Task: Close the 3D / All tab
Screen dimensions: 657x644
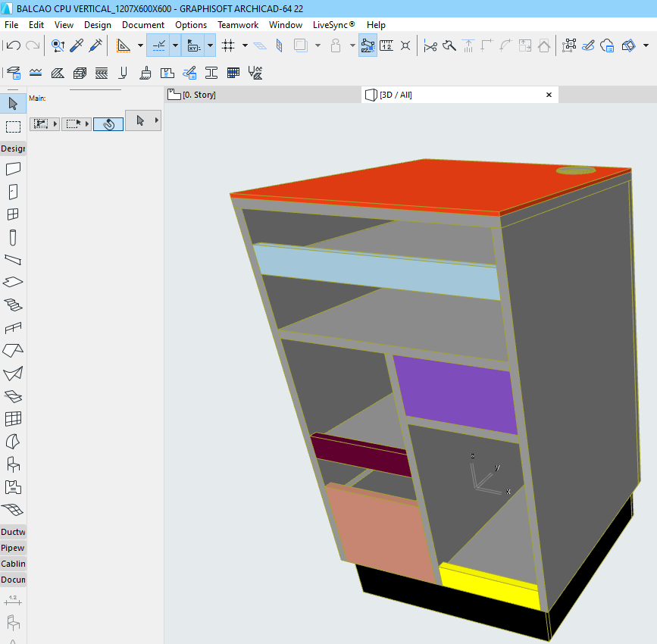Action: 549,95
